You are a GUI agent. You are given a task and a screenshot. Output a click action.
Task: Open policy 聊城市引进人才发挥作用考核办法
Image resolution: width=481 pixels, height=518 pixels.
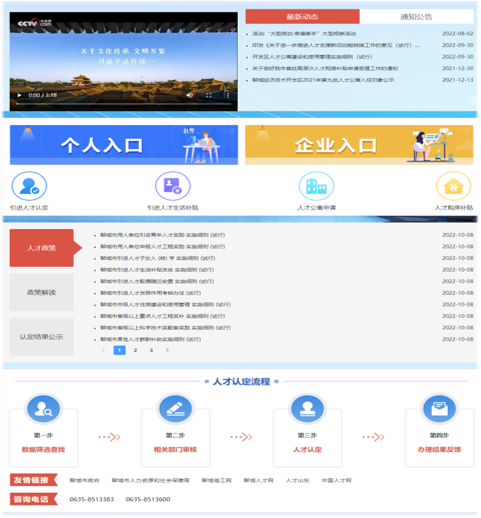[x=151, y=293]
